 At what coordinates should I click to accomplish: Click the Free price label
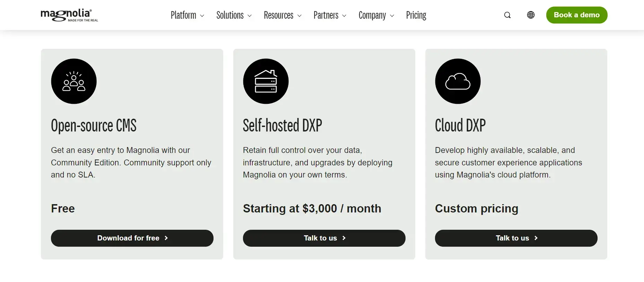(63, 209)
